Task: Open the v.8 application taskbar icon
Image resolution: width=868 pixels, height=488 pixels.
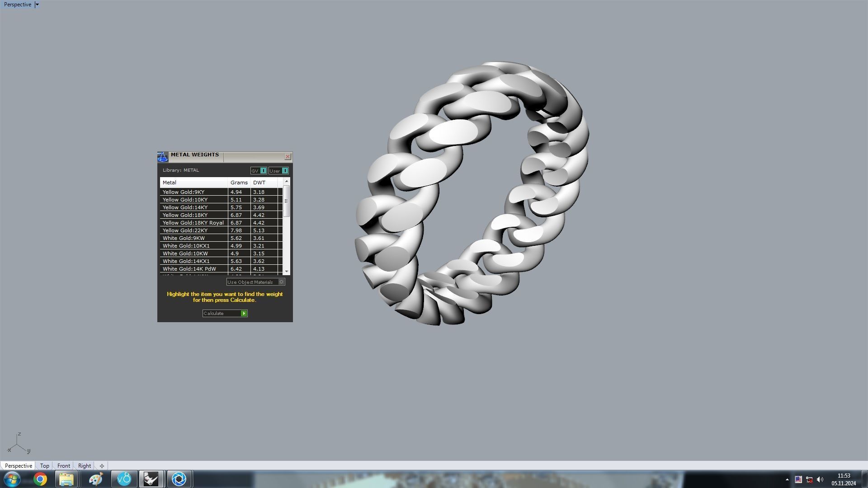Action: coord(124,479)
